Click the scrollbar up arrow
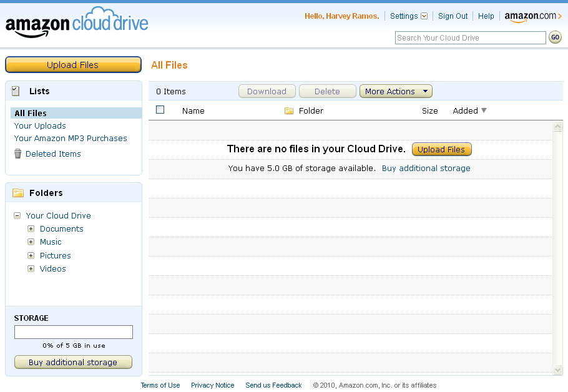Screen dimensions: 568x392 (x=558, y=127)
